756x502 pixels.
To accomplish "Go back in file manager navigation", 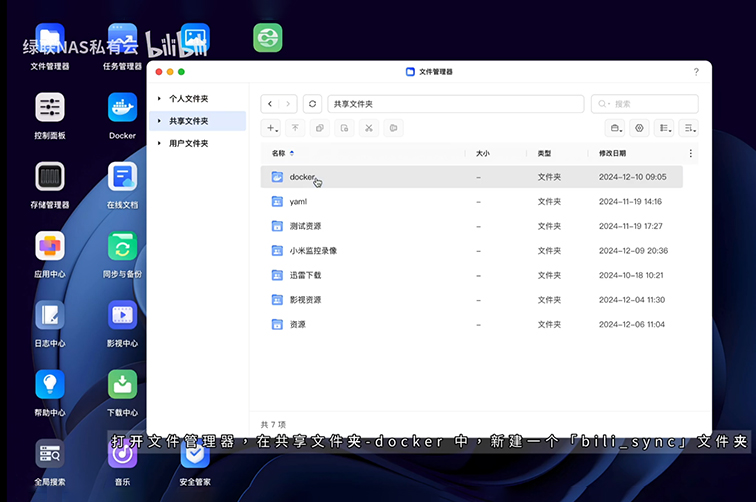I will 270,104.
